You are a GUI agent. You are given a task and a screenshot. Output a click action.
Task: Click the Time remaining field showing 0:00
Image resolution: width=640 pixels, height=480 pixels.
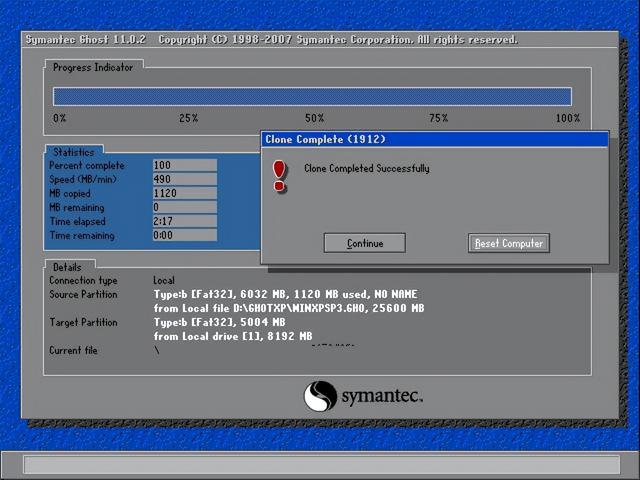[x=184, y=235]
